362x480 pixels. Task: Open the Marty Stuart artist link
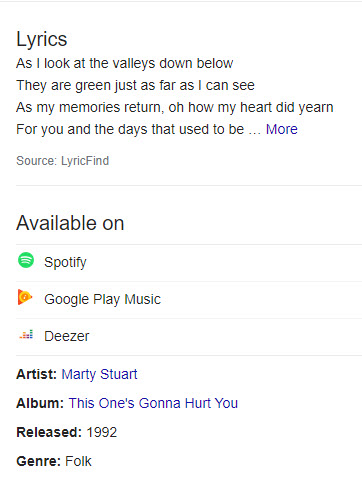[x=99, y=374]
